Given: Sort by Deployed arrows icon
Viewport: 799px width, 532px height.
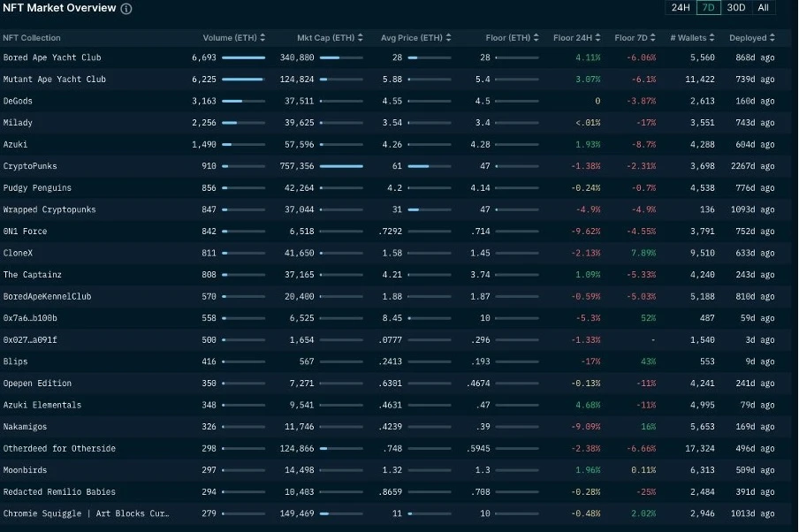Looking at the screenshot, I should 772,38.
